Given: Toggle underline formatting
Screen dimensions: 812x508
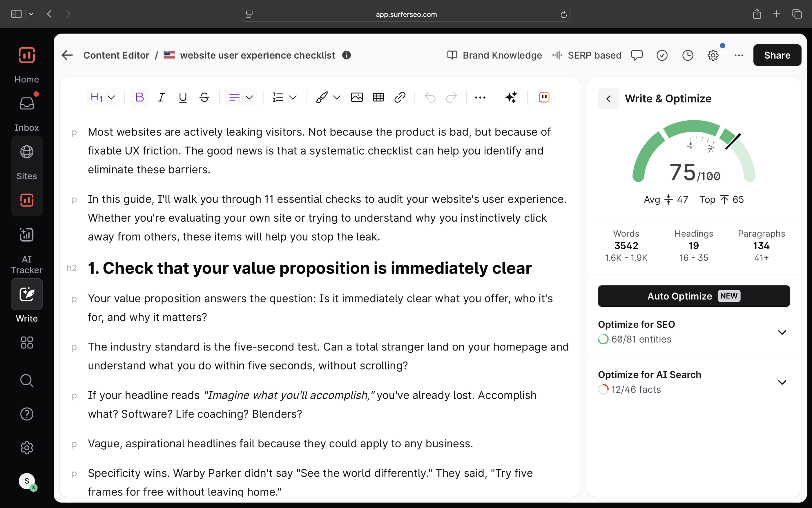Looking at the screenshot, I should (183, 97).
